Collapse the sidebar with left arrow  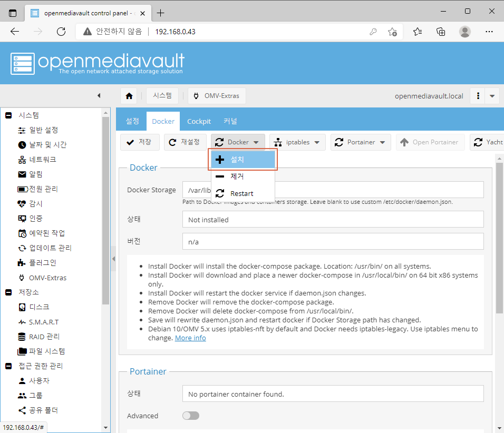(99, 96)
